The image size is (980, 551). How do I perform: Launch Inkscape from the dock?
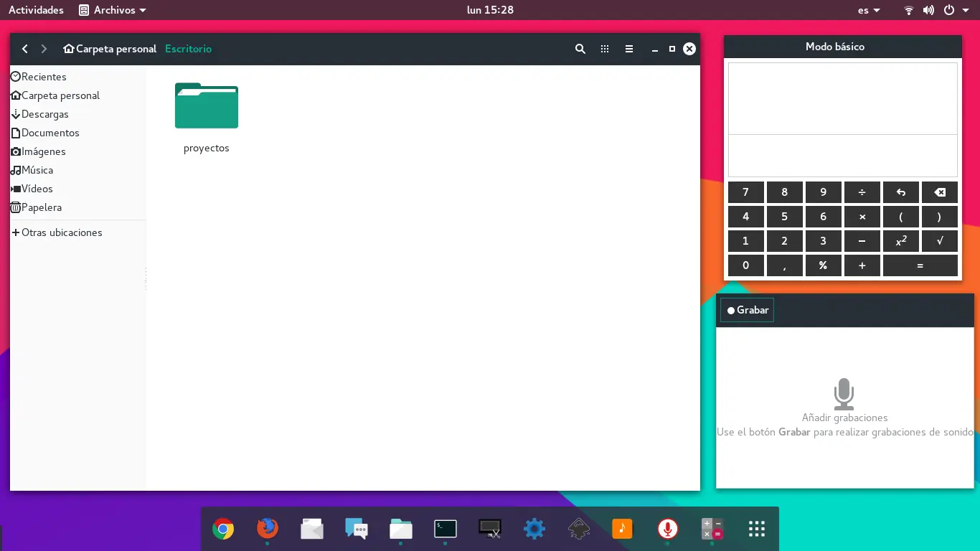pos(578,529)
